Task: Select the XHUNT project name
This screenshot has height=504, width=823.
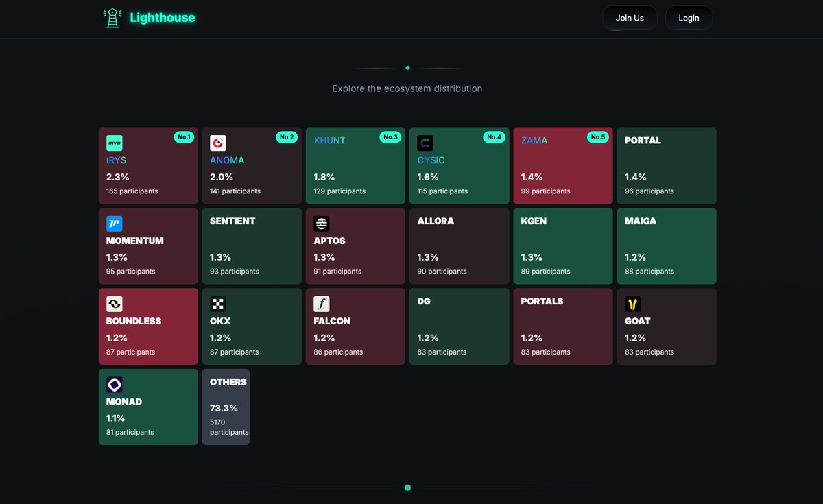Action: [330, 141]
